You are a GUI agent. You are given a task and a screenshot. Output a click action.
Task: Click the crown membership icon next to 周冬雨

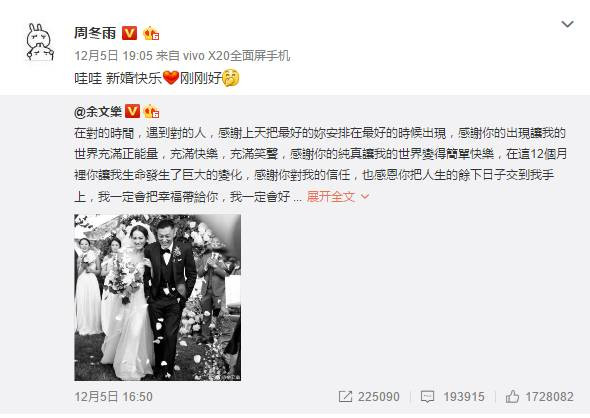tap(151, 33)
